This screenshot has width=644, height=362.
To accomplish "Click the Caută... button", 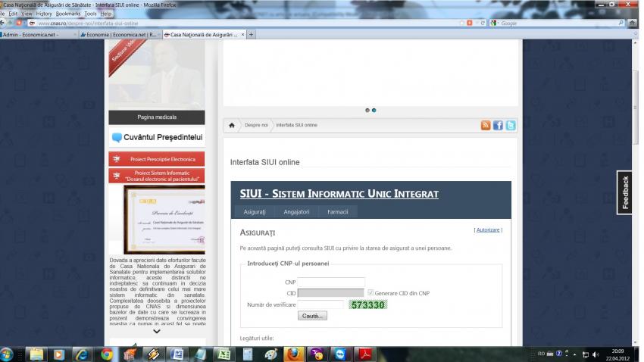I will click(312, 316).
